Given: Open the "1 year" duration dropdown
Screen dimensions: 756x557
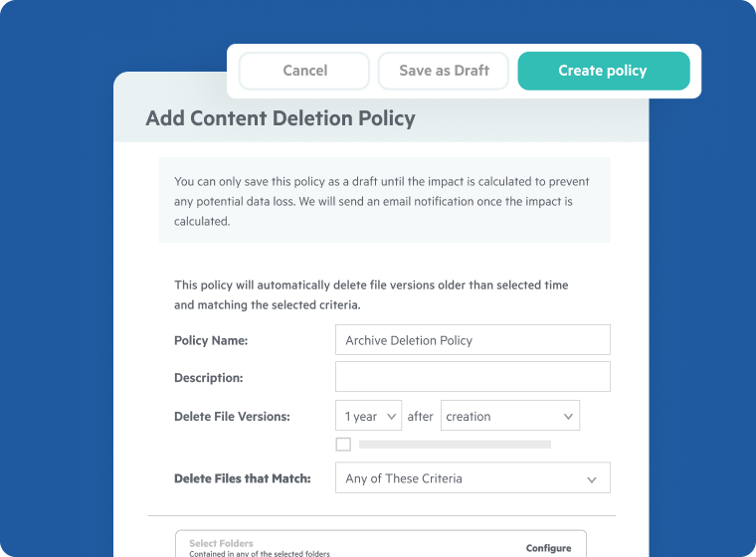Looking at the screenshot, I should click(368, 417).
